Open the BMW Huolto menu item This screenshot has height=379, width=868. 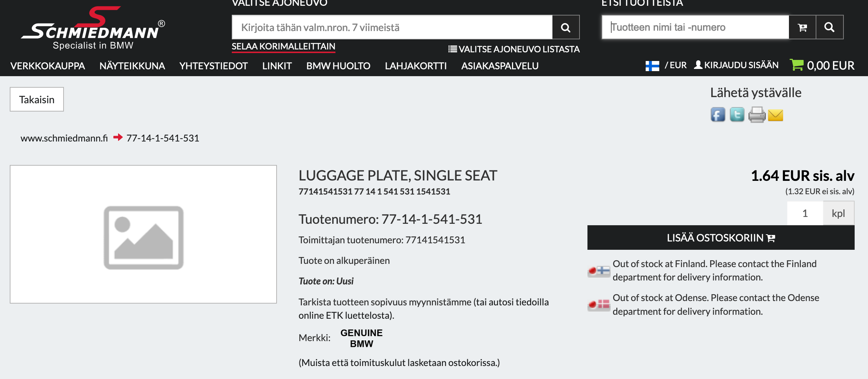pos(338,66)
